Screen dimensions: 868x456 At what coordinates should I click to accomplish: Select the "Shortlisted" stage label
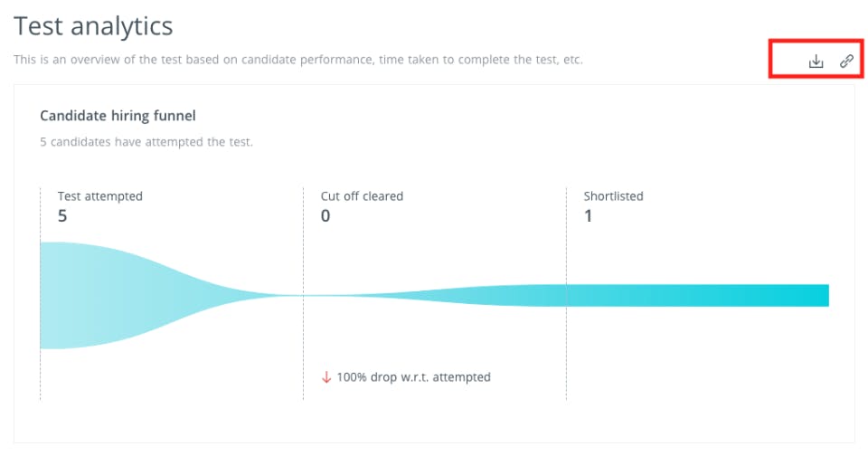(613, 195)
